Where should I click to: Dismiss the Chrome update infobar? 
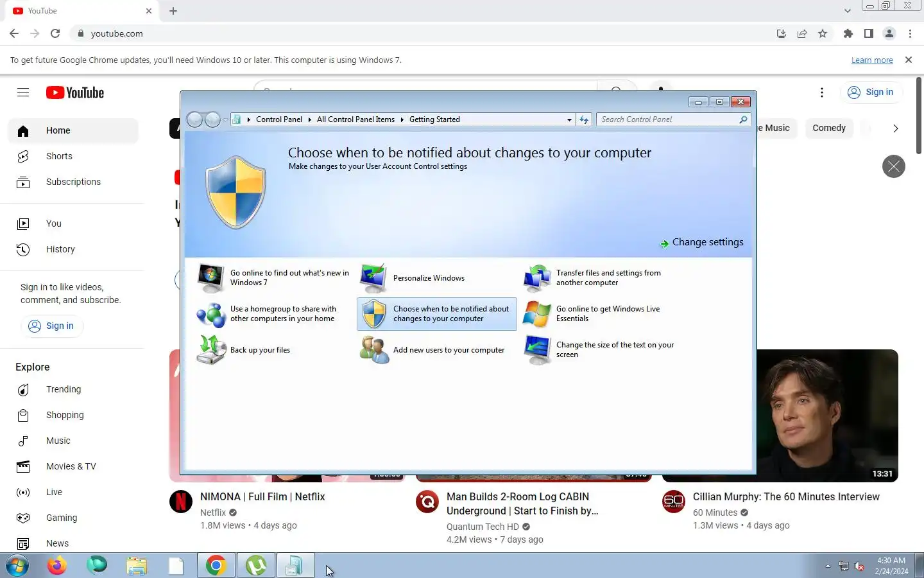(x=909, y=60)
